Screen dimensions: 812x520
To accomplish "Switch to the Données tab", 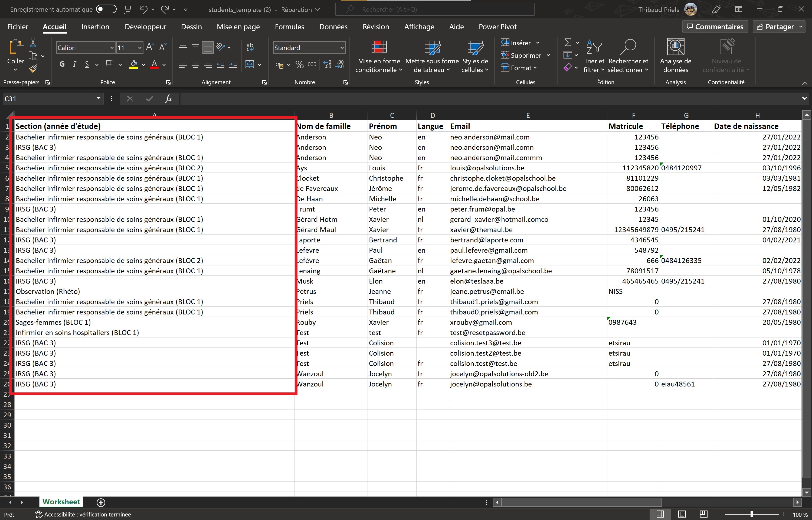I will click(x=333, y=27).
